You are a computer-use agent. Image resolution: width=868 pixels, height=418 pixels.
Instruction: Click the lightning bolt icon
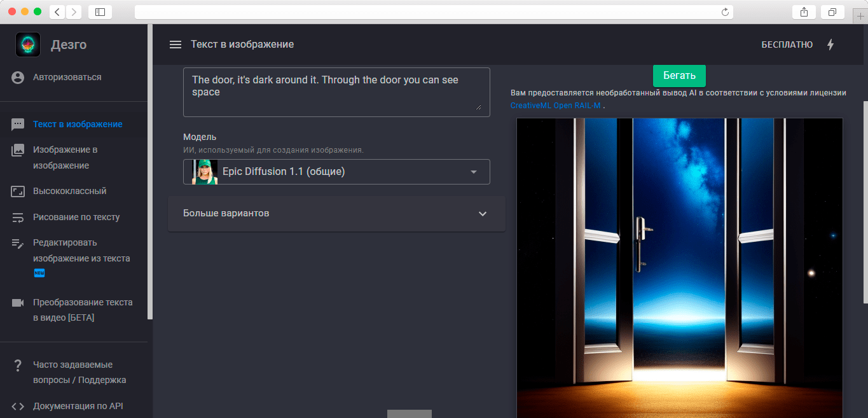830,45
